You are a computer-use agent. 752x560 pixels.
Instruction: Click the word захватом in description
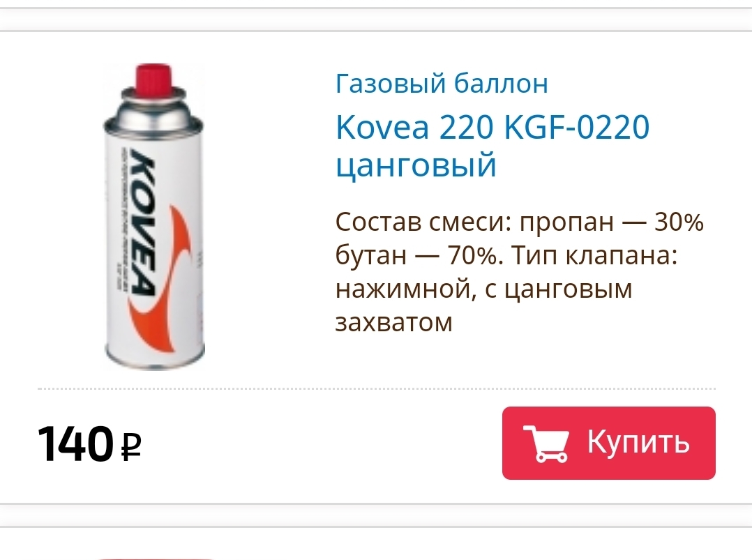point(393,322)
